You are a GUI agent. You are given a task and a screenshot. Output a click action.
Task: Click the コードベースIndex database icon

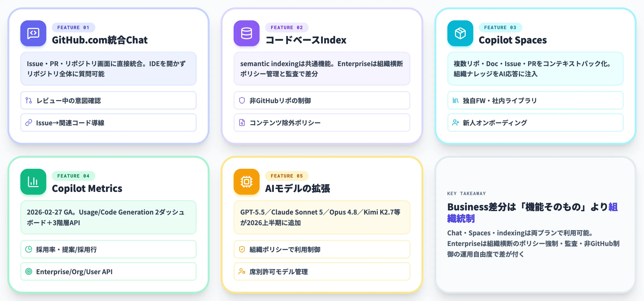(x=247, y=33)
